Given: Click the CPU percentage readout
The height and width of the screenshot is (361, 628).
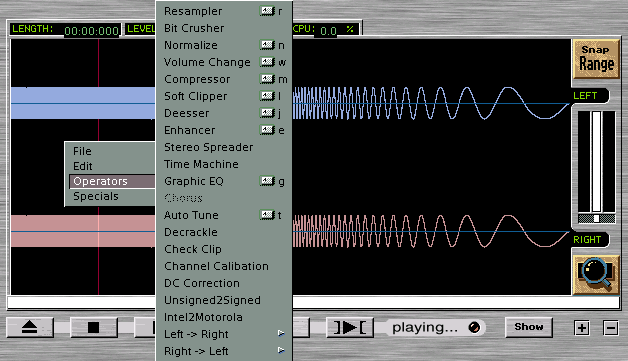Looking at the screenshot, I should tap(329, 31).
